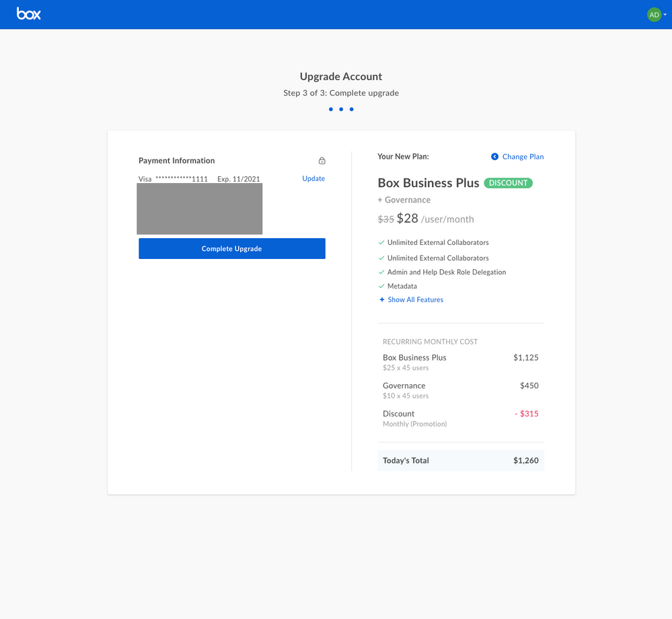The width and height of the screenshot is (672, 619).
Task: Click the $450 Governance amount
Action: pyautogui.click(x=529, y=386)
